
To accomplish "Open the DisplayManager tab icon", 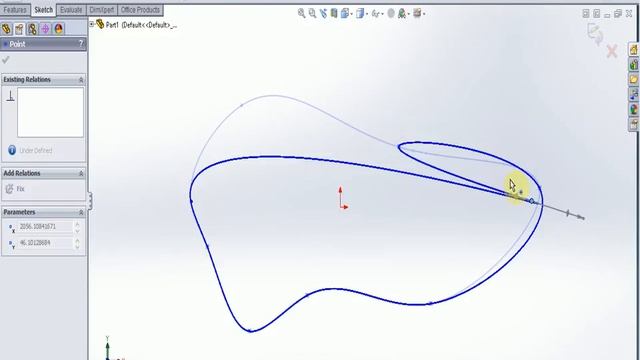I will pos(58,29).
